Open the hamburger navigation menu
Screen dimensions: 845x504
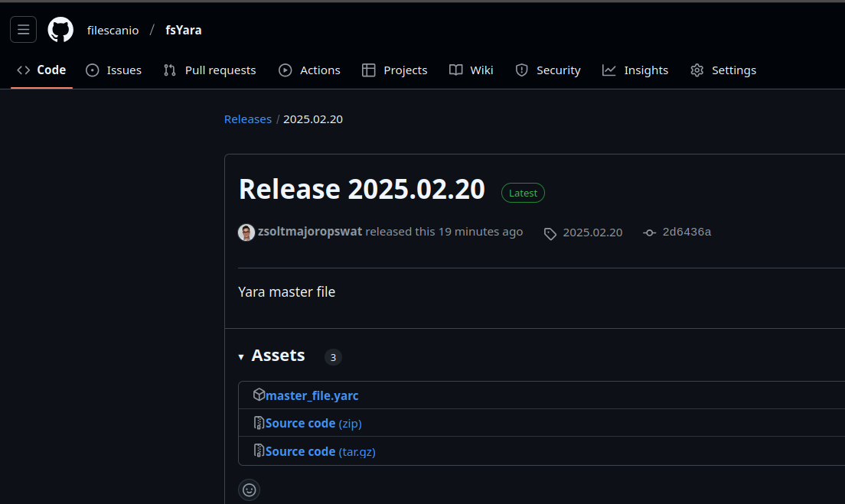pyautogui.click(x=23, y=30)
